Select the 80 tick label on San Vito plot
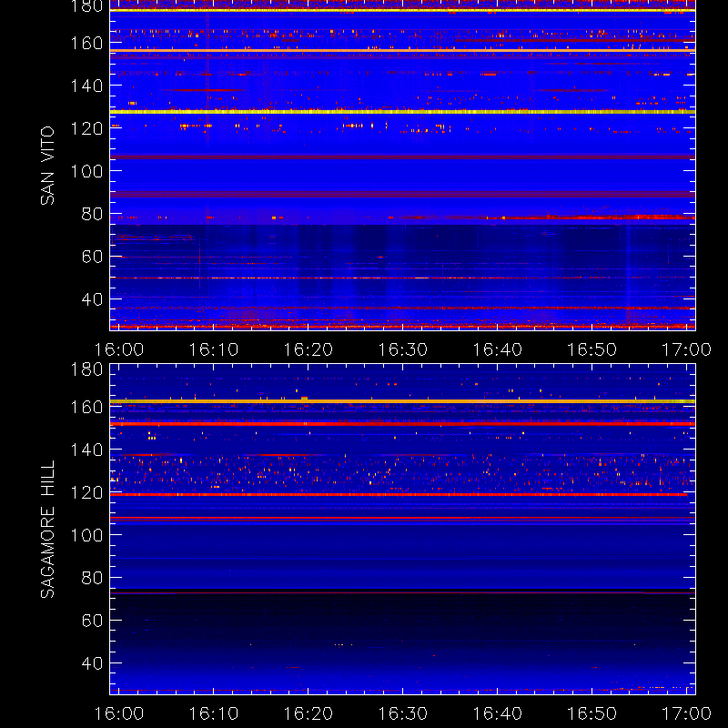This screenshot has height=728, width=728. [93, 214]
